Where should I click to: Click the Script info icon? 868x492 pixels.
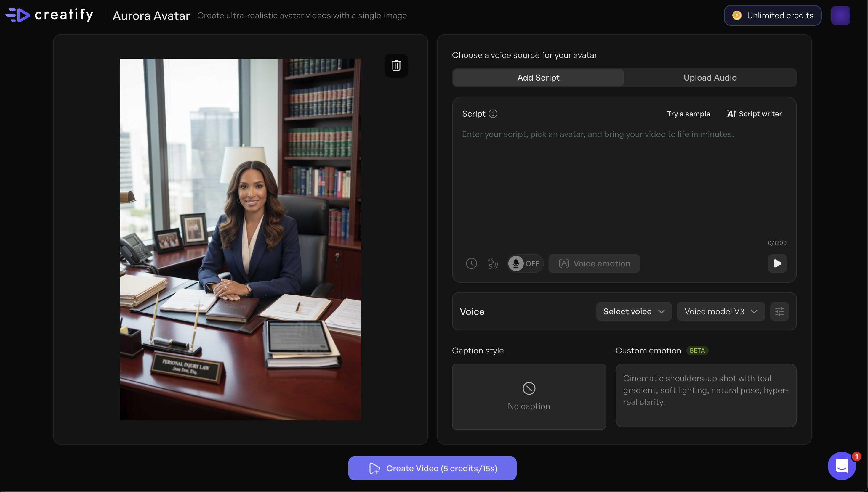coord(493,114)
